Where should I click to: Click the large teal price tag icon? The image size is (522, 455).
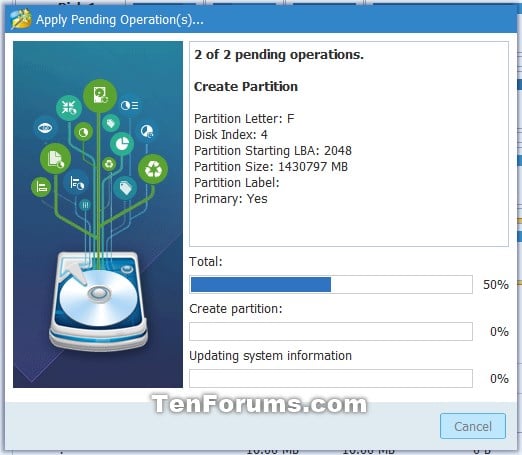125,188
